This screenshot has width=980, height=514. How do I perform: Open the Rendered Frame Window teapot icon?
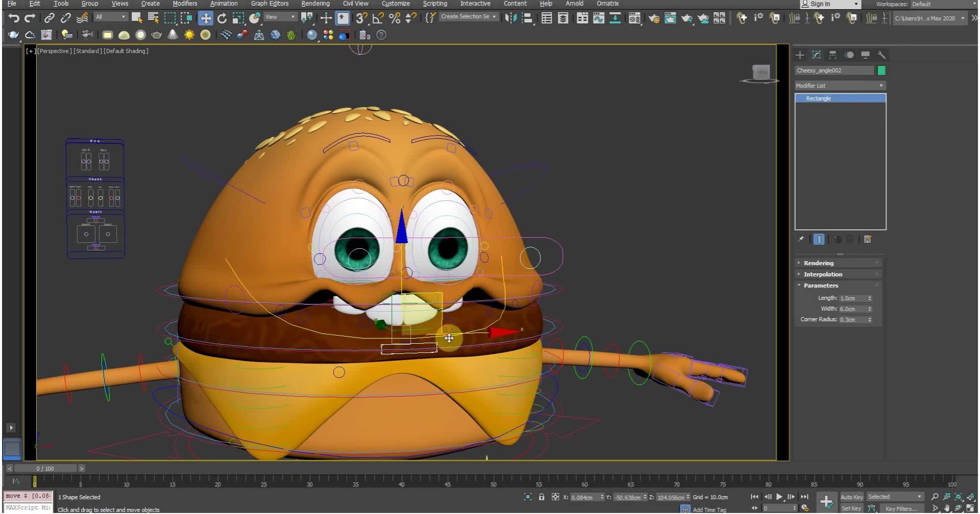pyautogui.click(x=670, y=18)
